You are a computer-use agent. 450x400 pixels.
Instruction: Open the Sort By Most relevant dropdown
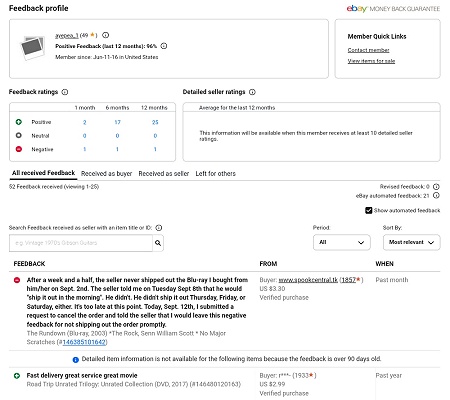pos(412,242)
